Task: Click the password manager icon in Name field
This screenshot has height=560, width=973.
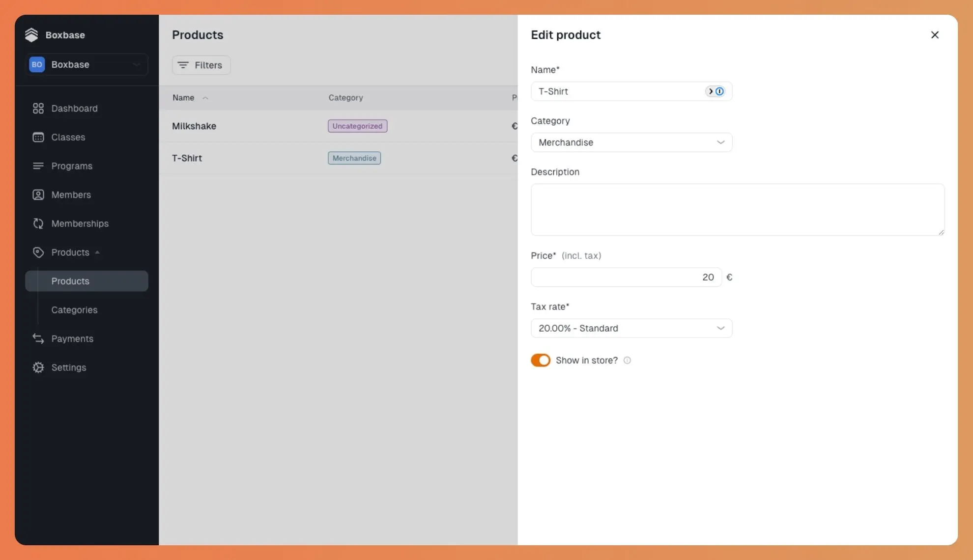Action: (715, 91)
